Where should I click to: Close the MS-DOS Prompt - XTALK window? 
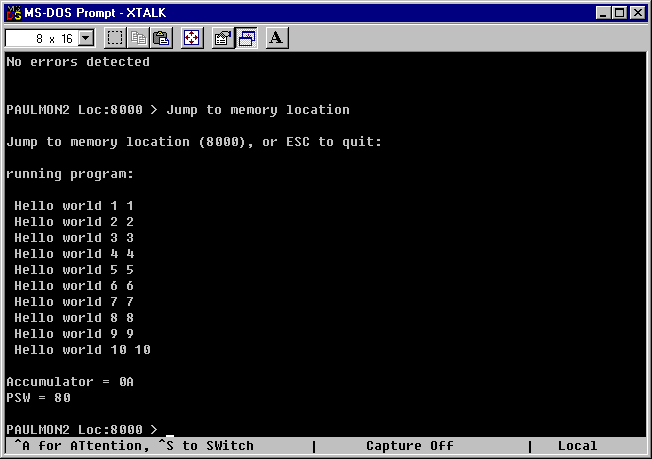click(x=638, y=12)
